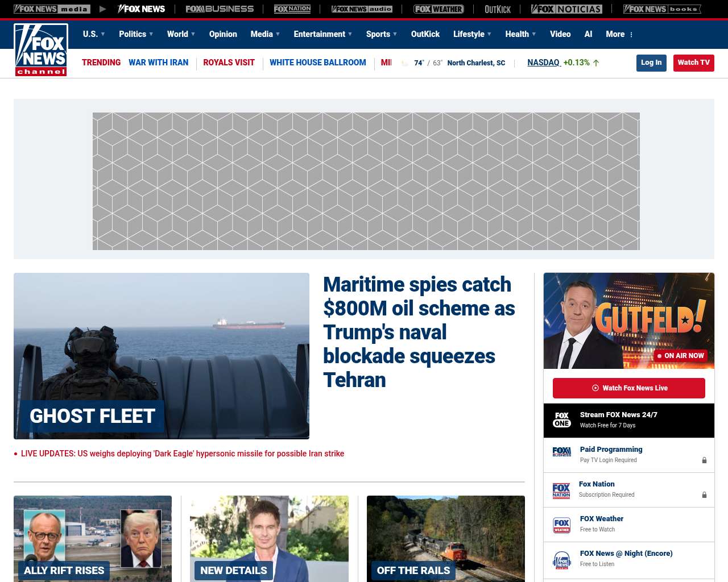Click the lock icon on Fox Nation row

pyautogui.click(x=704, y=495)
